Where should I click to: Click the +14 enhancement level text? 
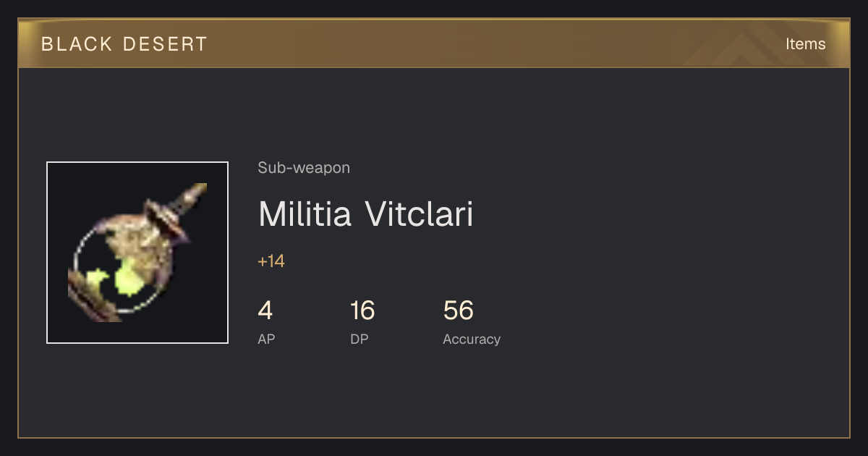pyautogui.click(x=271, y=261)
